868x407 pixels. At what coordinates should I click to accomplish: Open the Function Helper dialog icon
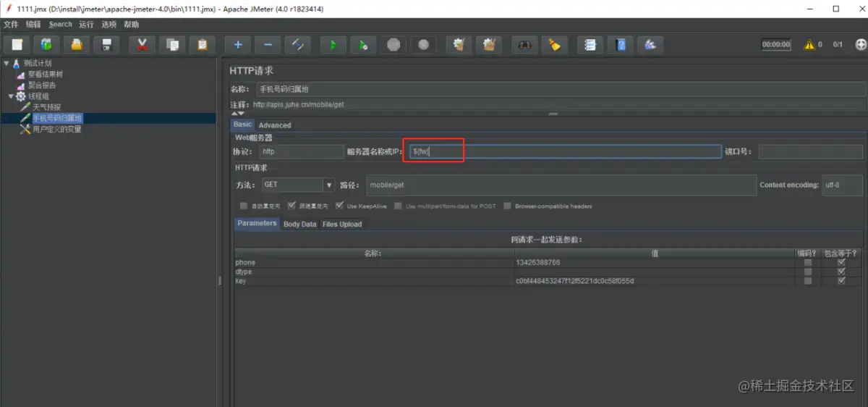pos(590,45)
